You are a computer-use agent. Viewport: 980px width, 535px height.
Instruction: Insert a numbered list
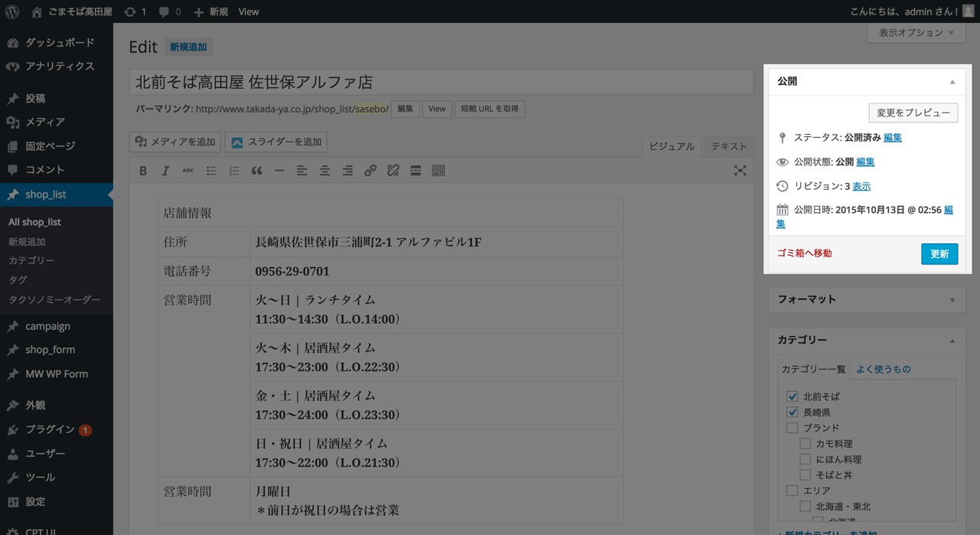point(234,171)
